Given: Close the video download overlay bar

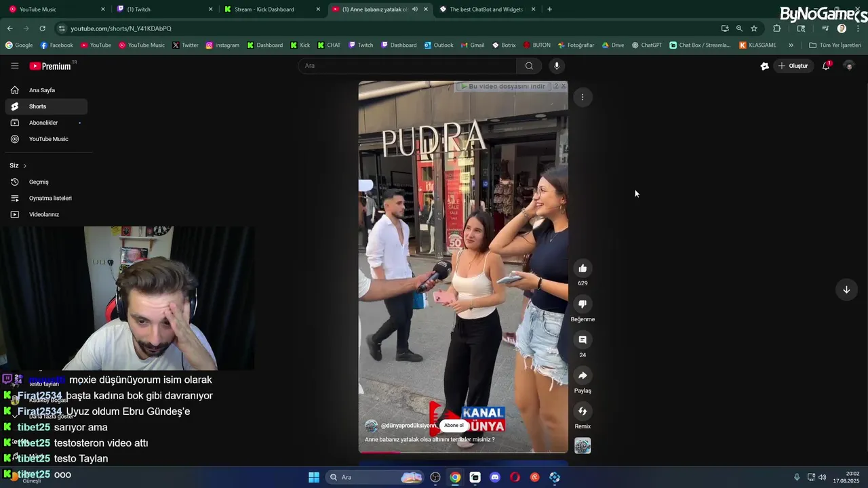Looking at the screenshot, I should pyautogui.click(x=563, y=86).
